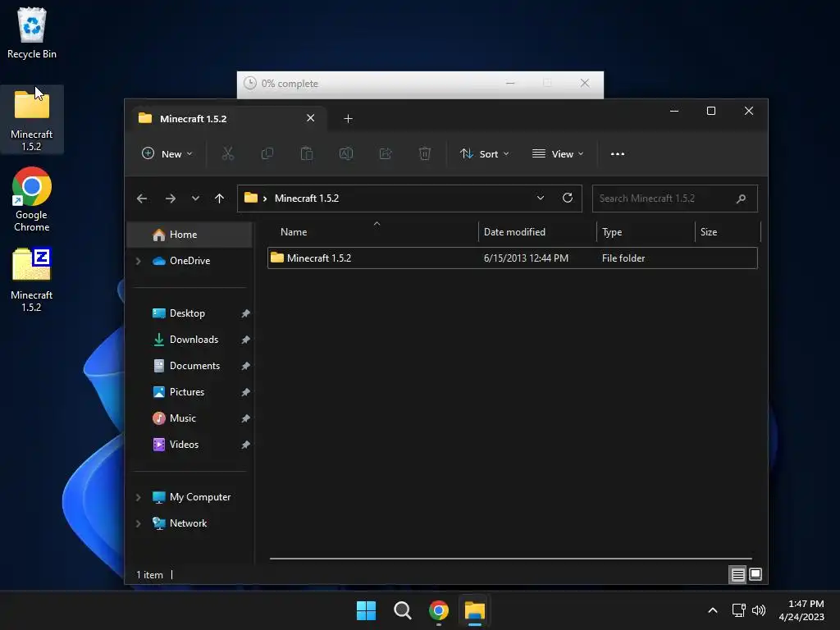Go back with the left arrow

pos(142,199)
